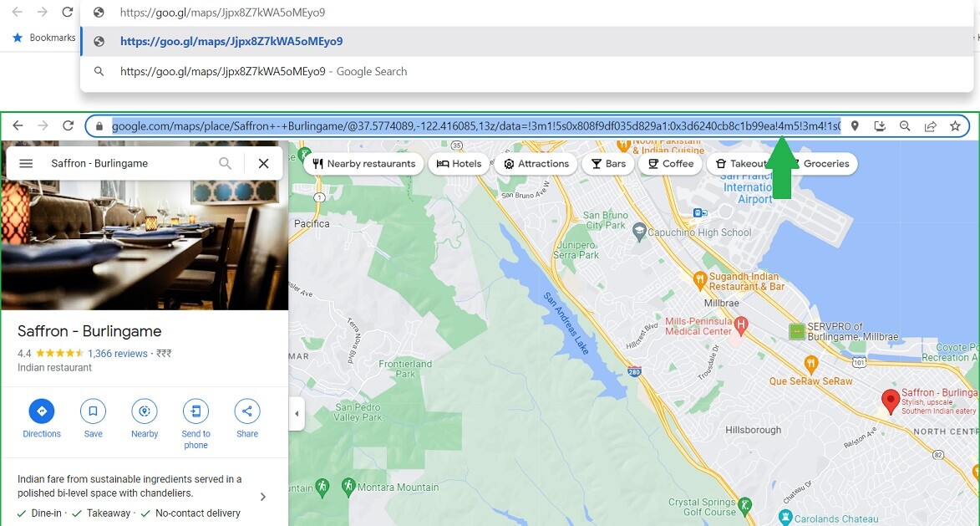
Task: Click the Share button for Saffron
Action: point(246,419)
